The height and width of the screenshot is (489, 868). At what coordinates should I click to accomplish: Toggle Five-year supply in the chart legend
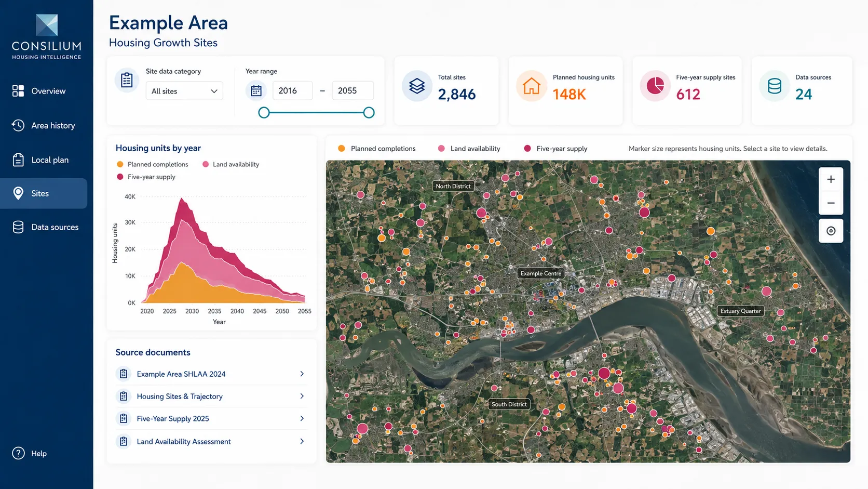pos(146,177)
